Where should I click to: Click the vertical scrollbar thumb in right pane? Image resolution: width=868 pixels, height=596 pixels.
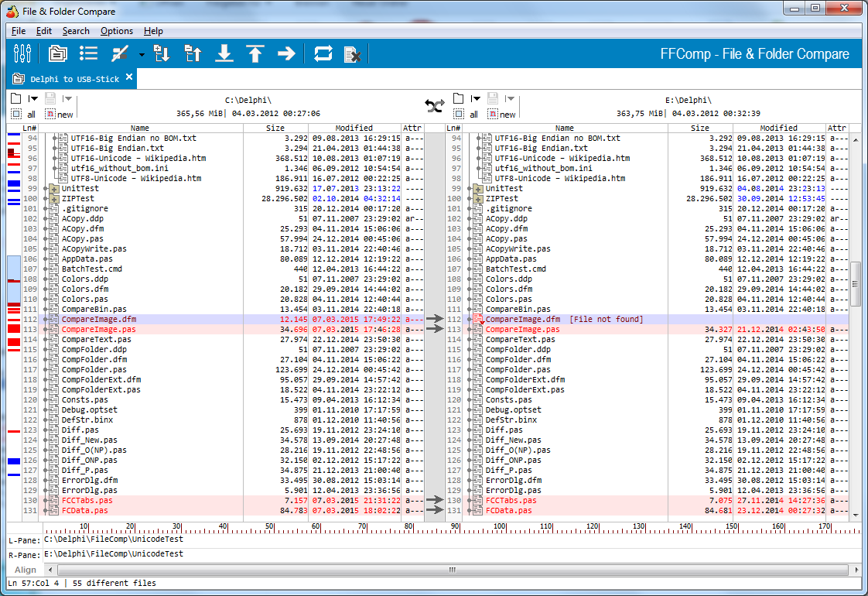coord(856,284)
